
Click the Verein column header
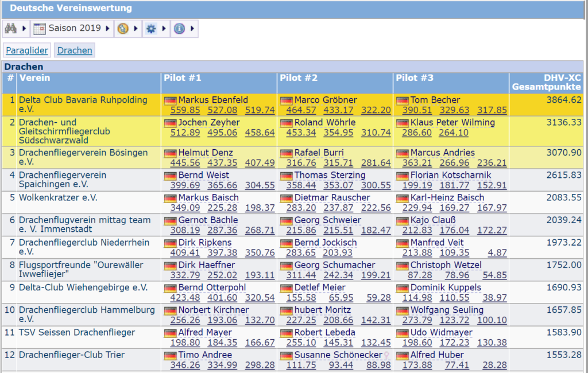(x=35, y=78)
